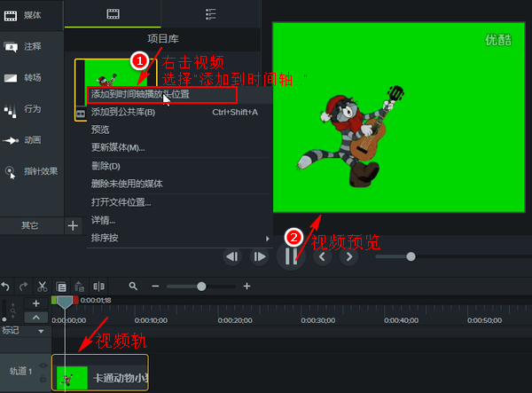Open the 标记 dropdown arrow
This screenshot has height=393, width=532.
(x=41, y=331)
